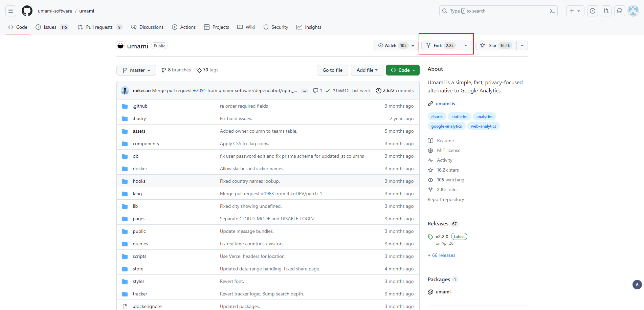
Task: Click the floating badge showing 6
Action: pos(637,285)
